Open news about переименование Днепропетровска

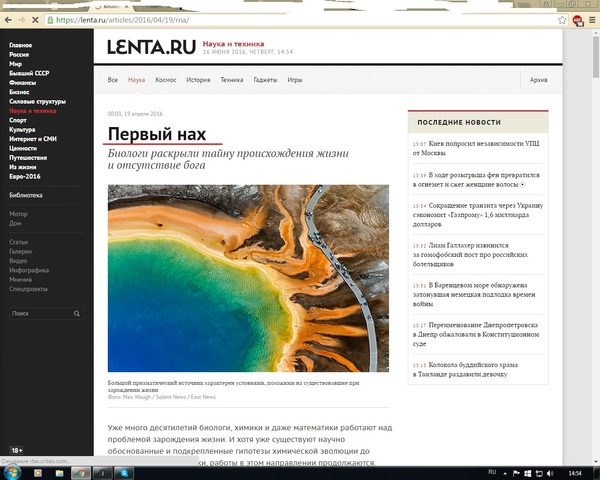(476, 334)
